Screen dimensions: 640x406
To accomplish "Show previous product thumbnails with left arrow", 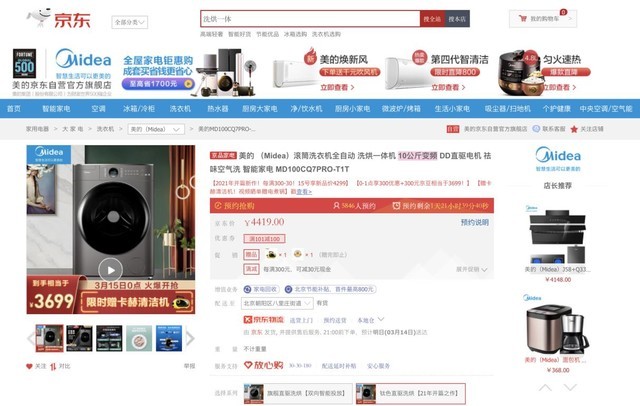I will tap(31, 338).
